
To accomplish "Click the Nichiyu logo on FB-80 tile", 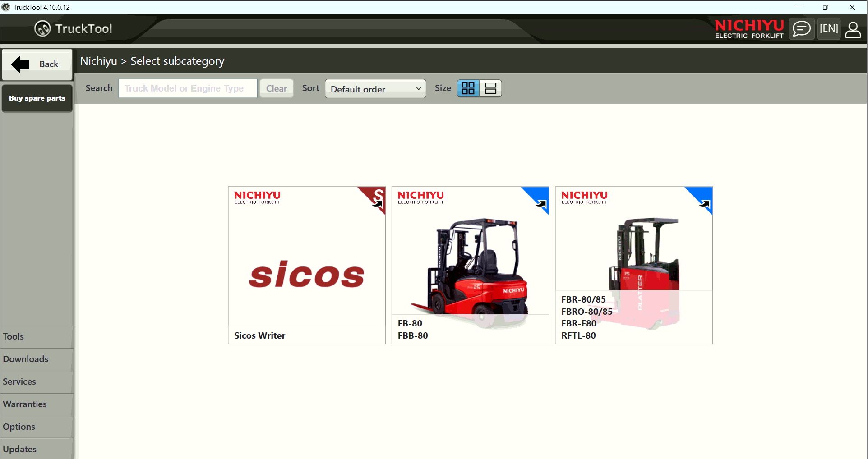I will [x=421, y=197].
